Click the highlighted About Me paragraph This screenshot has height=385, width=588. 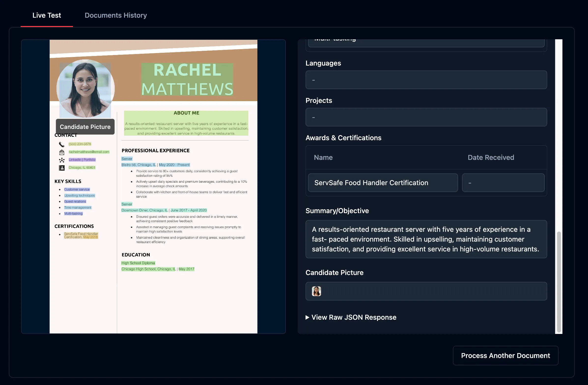(x=186, y=128)
